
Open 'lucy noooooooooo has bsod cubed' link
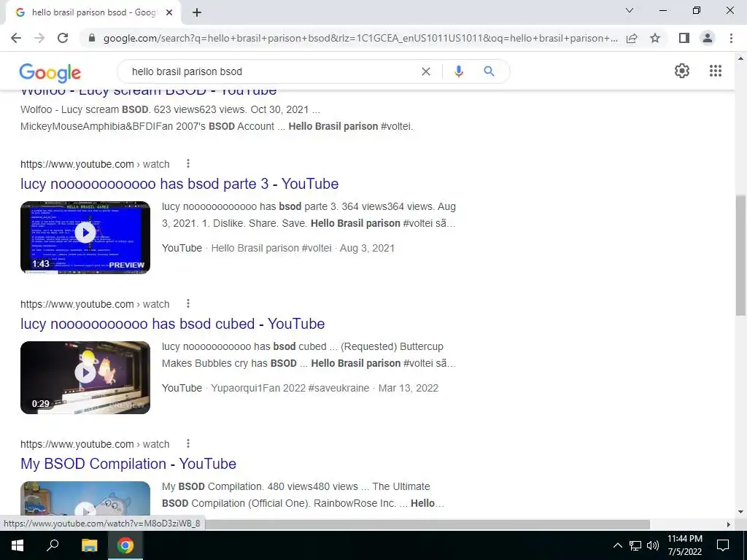click(x=172, y=324)
